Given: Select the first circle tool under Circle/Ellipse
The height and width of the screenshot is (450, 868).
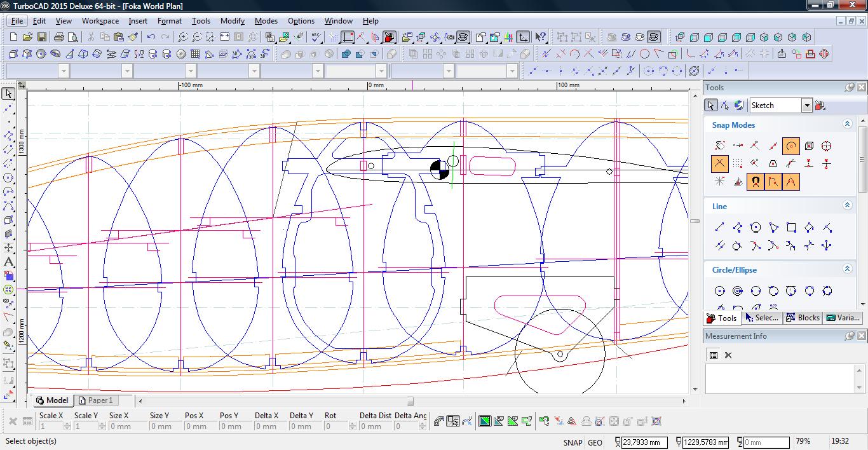Looking at the screenshot, I should click(719, 291).
